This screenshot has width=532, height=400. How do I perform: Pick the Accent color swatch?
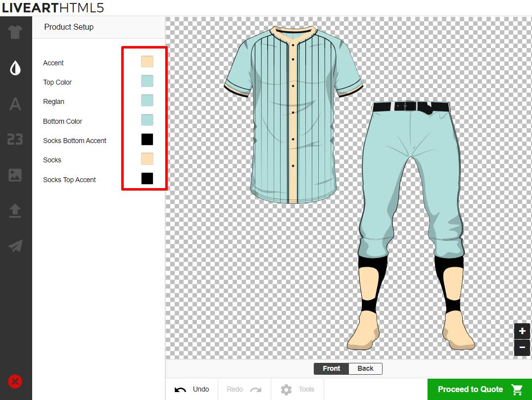147,62
